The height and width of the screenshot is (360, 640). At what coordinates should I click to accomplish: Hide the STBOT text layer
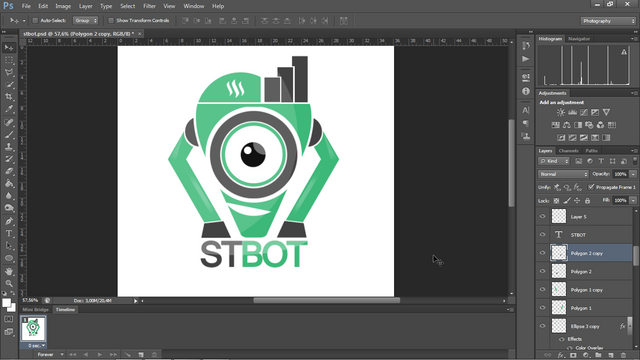pos(542,235)
